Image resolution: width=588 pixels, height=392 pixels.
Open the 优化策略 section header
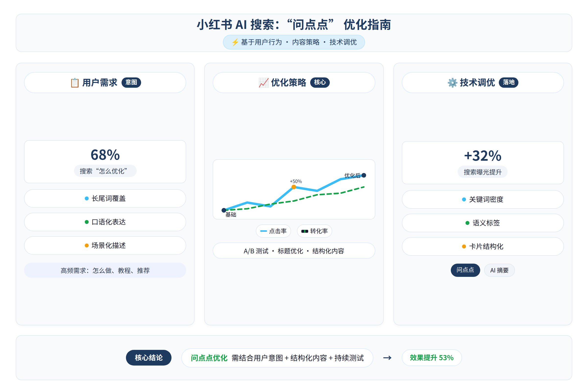(x=294, y=83)
